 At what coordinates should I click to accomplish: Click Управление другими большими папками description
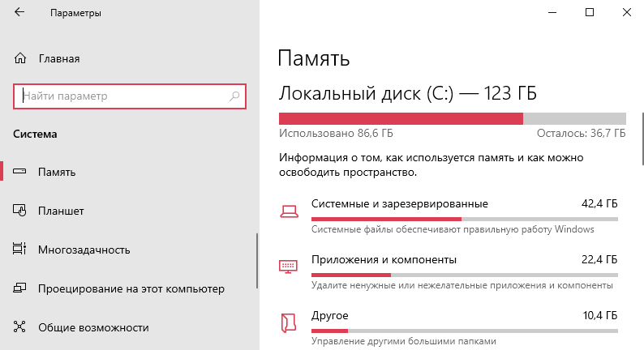tap(404, 341)
